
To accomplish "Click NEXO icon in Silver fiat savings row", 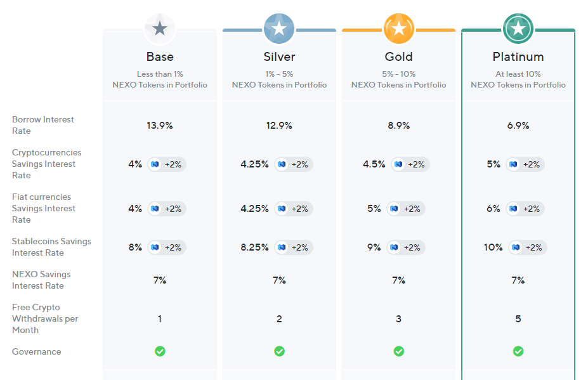I will [282, 209].
